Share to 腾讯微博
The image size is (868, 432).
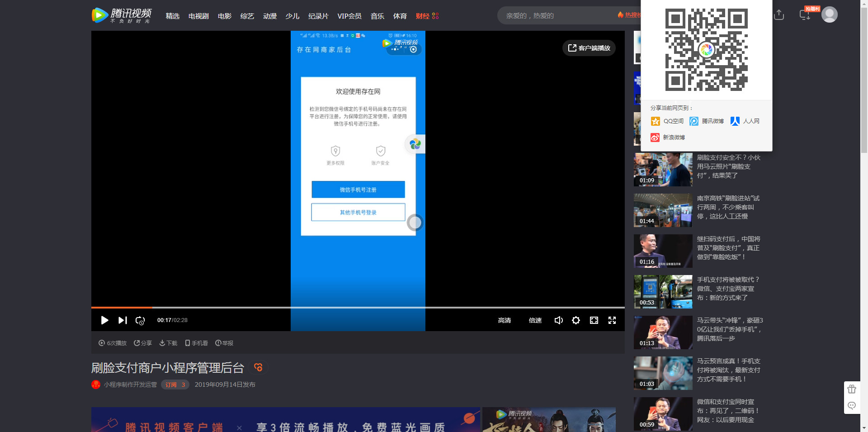click(707, 121)
